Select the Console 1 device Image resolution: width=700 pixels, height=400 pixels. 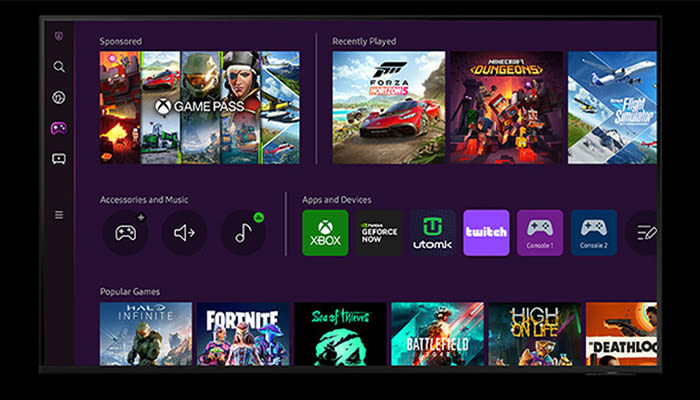540,233
